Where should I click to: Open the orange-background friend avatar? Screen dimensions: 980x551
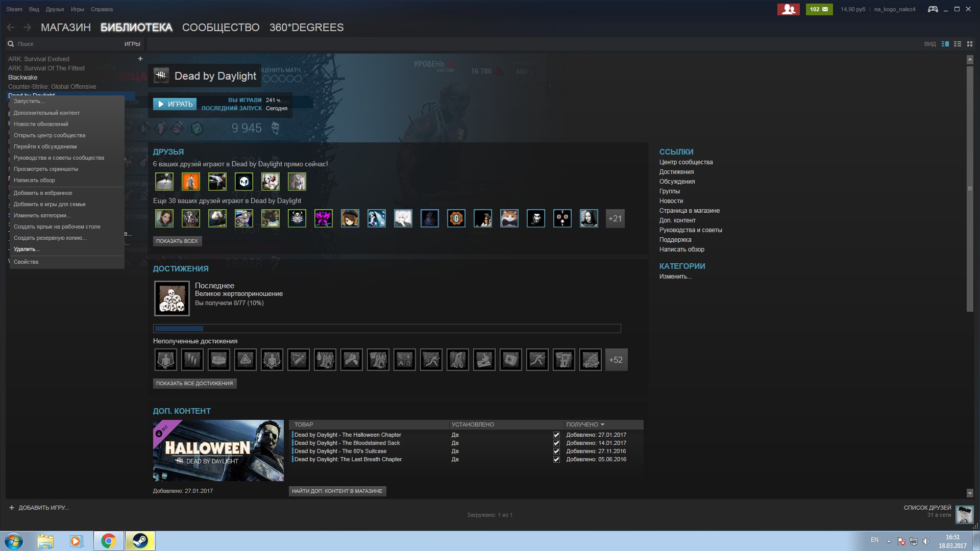pyautogui.click(x=191, y=182)
